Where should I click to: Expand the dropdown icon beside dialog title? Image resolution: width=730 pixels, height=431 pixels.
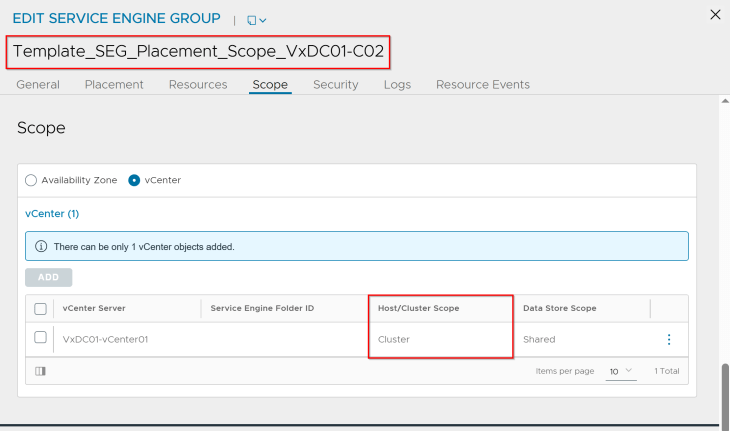click(x=257, y=20)
